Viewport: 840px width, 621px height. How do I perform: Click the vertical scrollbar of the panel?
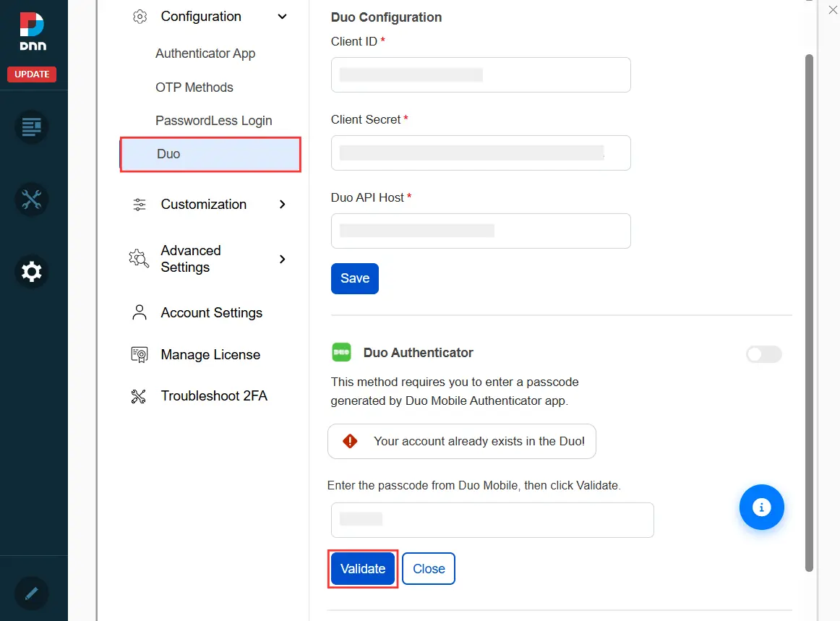[809, 313]
